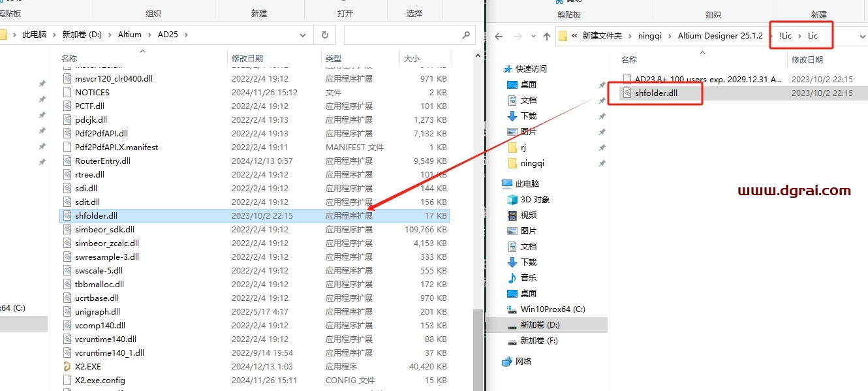The image size is (868, 391).
Task: Click the ningqi folder icon in navigation pane
Action: point(512,163)
